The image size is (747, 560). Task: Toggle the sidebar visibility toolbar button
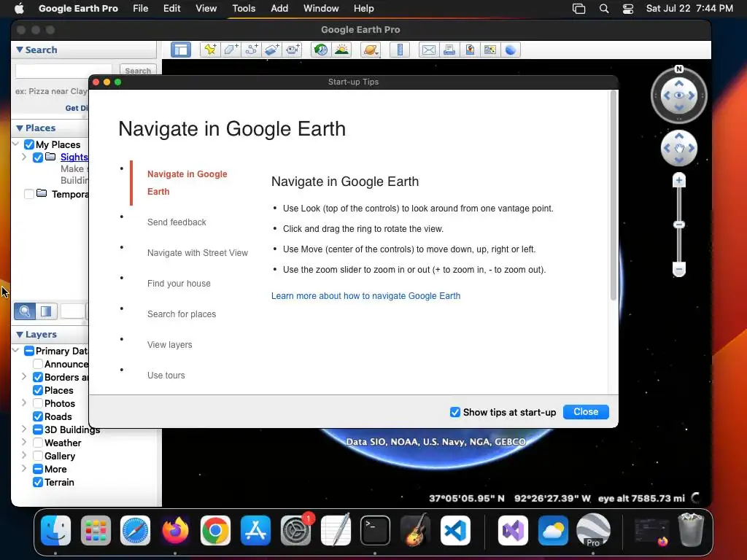[181, 50]
